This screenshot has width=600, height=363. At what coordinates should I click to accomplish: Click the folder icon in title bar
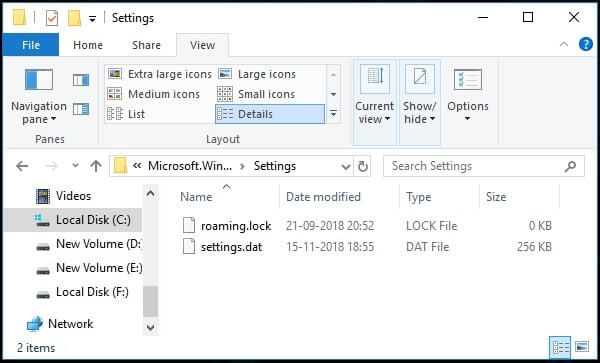point(20,18)
